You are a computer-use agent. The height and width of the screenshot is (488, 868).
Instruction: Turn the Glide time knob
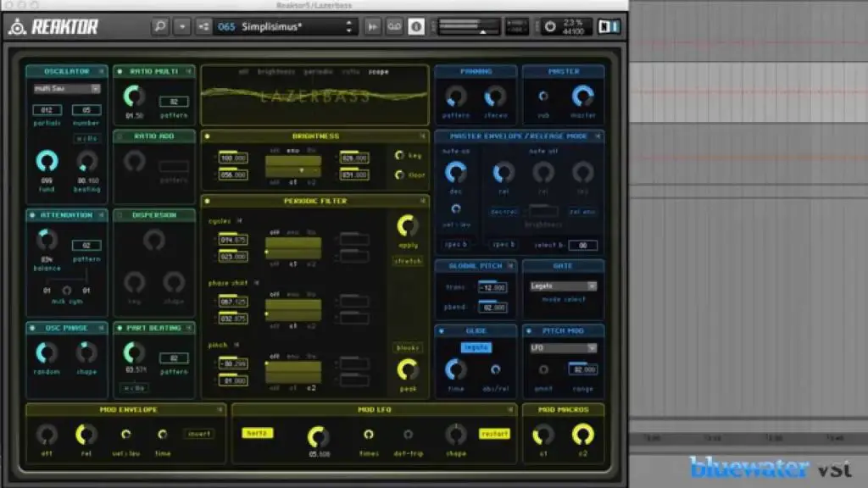455,369
